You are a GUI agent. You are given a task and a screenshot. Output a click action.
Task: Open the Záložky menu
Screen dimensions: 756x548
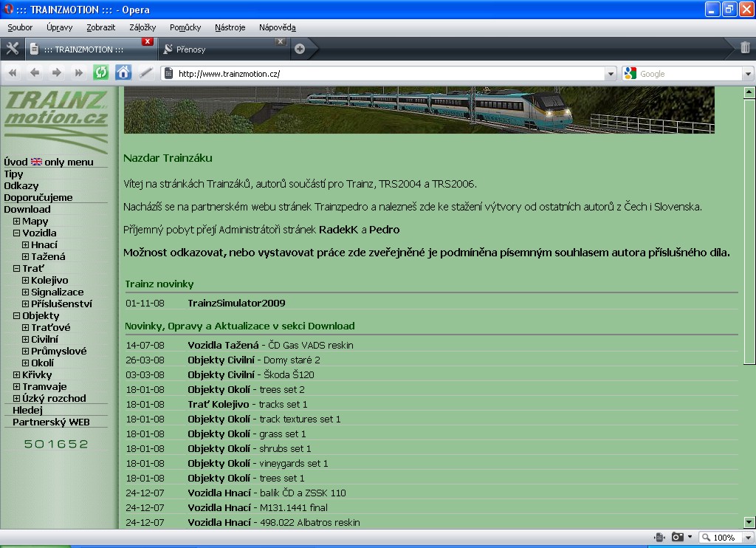[x=142, y=27]
